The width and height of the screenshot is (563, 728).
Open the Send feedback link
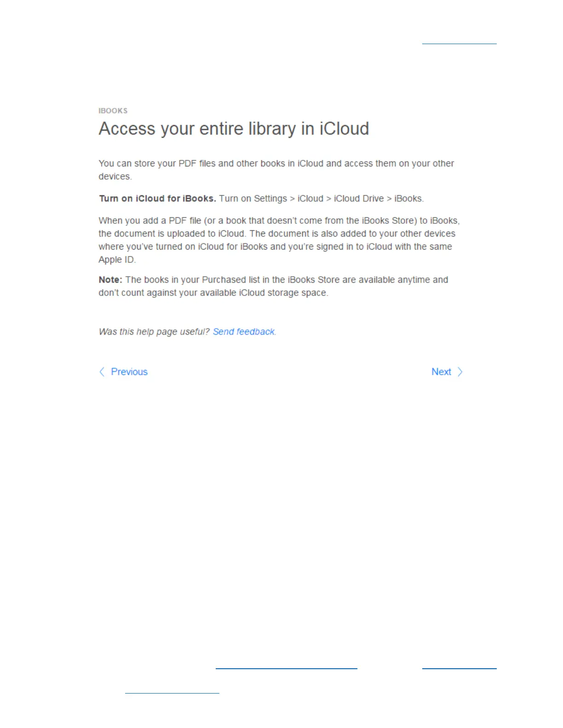[244, 332]
